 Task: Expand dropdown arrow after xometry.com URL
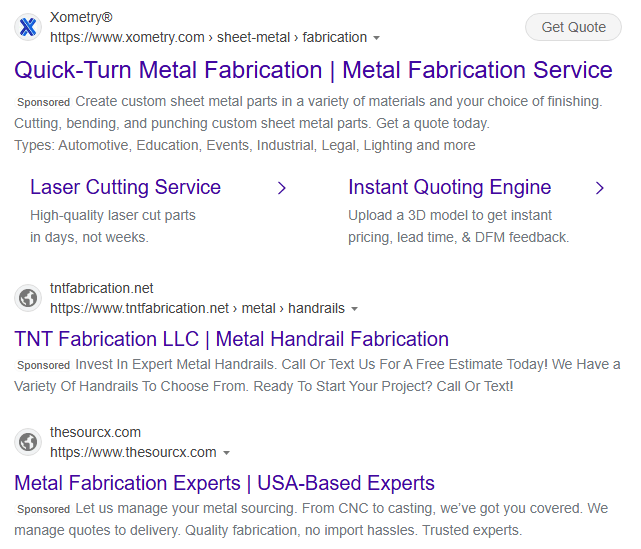(x=377, y=38)
